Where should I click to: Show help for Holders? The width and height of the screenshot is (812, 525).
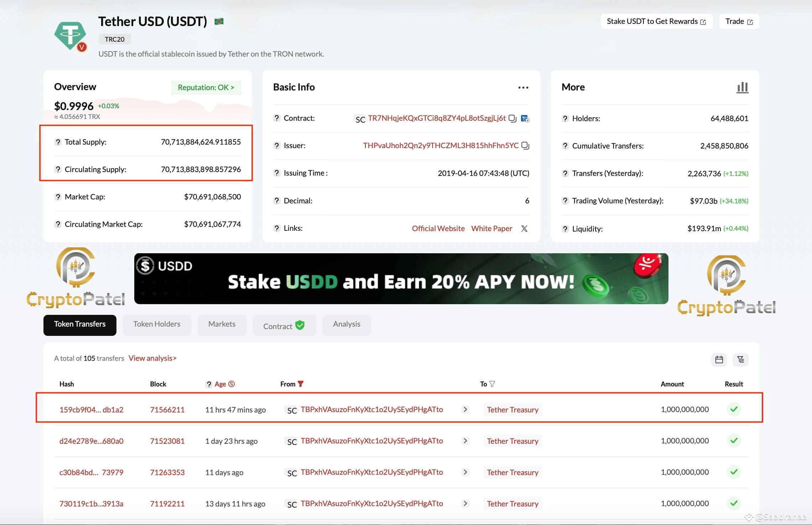tap(565, 118)
